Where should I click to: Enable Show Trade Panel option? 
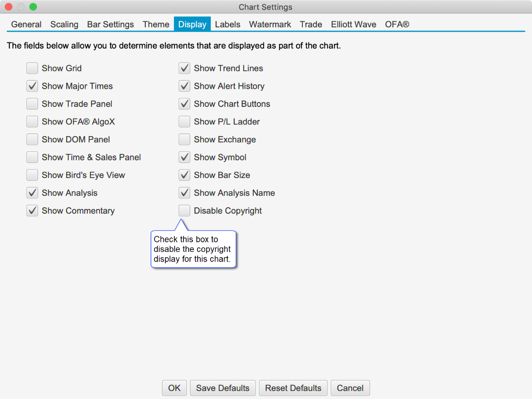pos(32,104)
